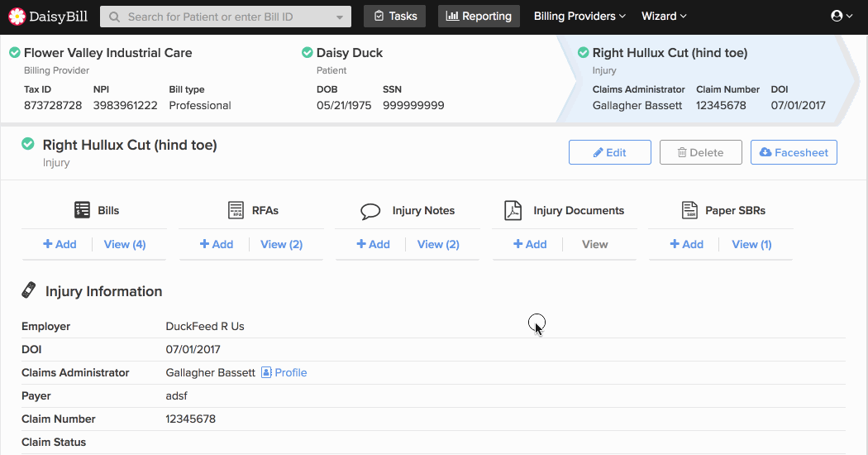Add an injury document
Viewport: 868px width, 455px height.
click(x=530, y=244)
